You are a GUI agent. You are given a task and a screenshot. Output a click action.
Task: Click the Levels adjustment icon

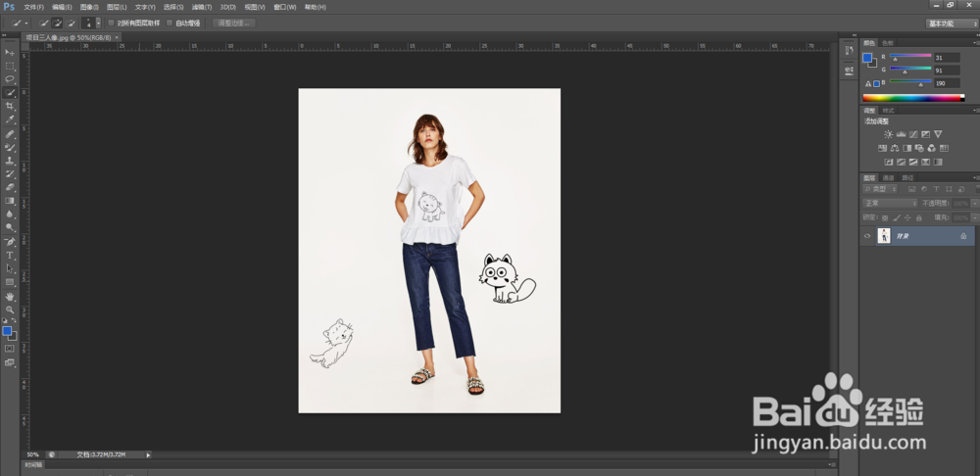(902, 134)
